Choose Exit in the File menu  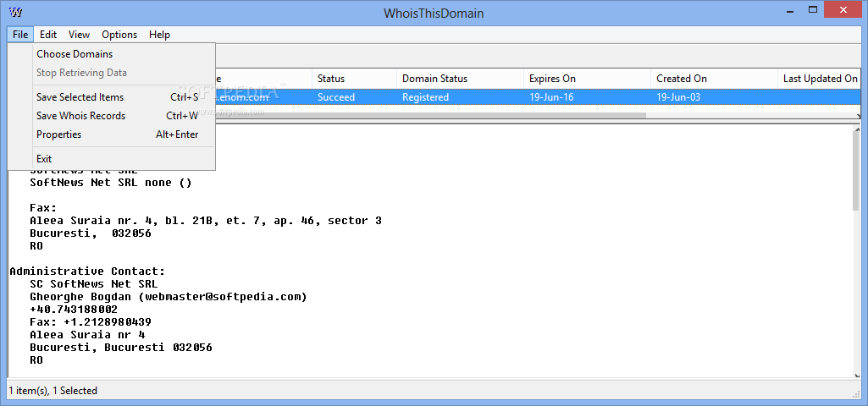[111, 159]
